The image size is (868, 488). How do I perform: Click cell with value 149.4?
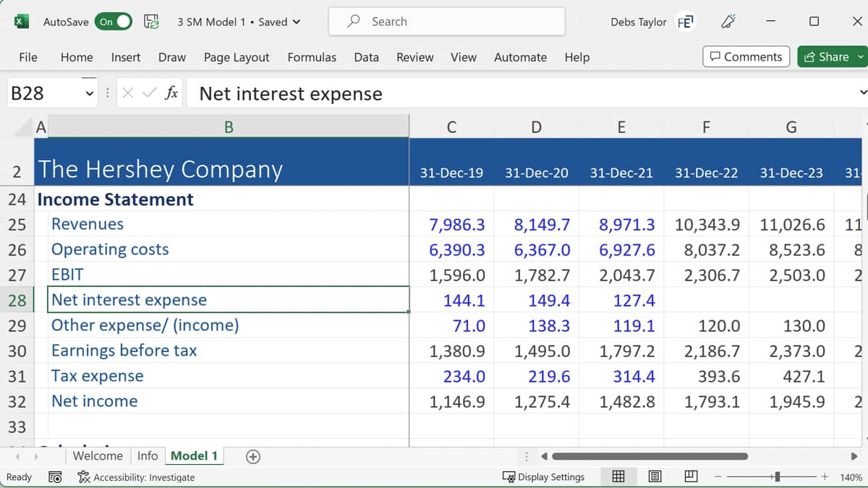coord(537,300)
